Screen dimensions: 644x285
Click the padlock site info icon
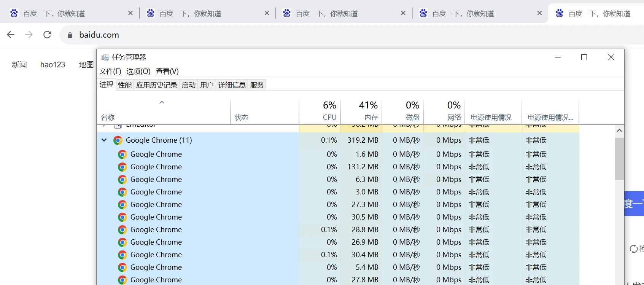point(70,35)
